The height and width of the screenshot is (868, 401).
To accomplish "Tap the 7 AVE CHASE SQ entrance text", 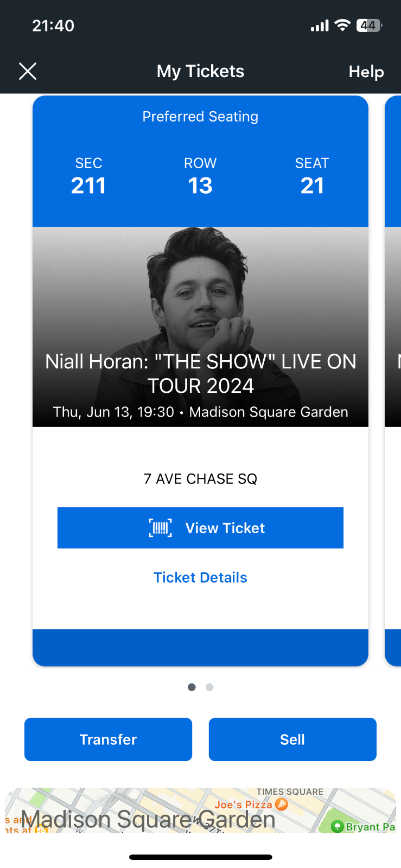I will point(200,479).
